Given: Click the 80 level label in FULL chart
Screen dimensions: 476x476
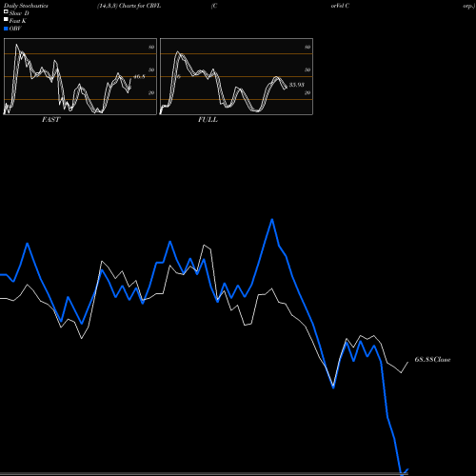Looking at the screenshot, I should (x=307, y=47).
